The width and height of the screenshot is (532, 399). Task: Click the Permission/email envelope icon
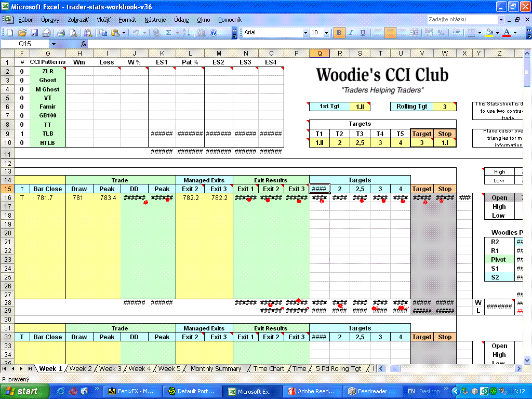tap(46, 33)
